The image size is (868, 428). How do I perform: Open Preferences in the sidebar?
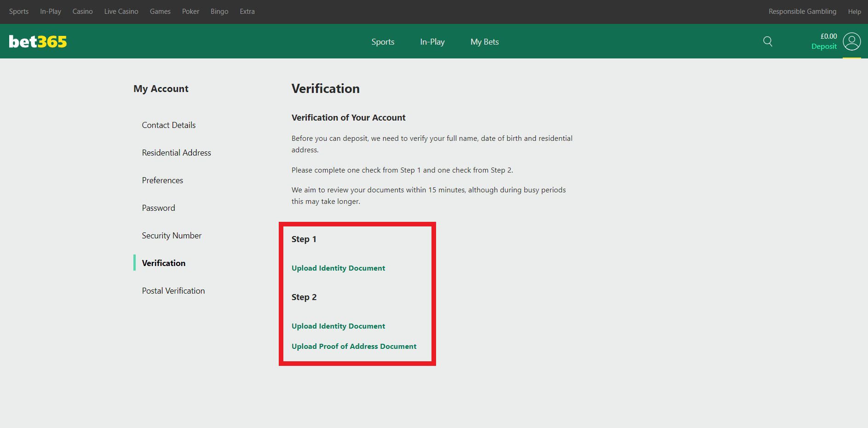[x=162, y=180]
